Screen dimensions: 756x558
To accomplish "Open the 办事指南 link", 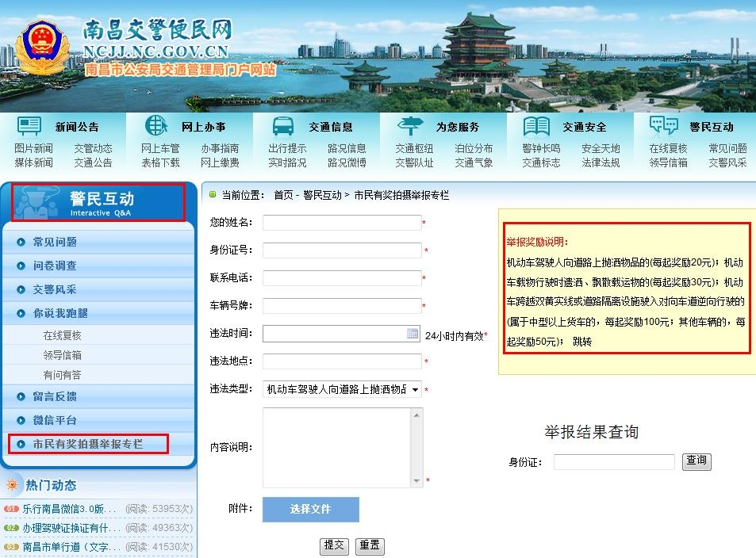I will pyautogui.click(x=220, y=148).
